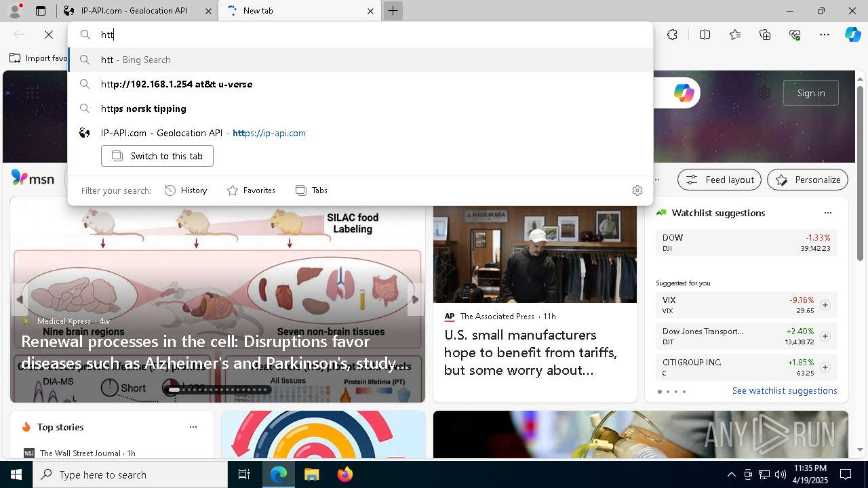The image size is (868, 488).
Task: Click See watchlist suggestions link
Action: click(785, 390)
